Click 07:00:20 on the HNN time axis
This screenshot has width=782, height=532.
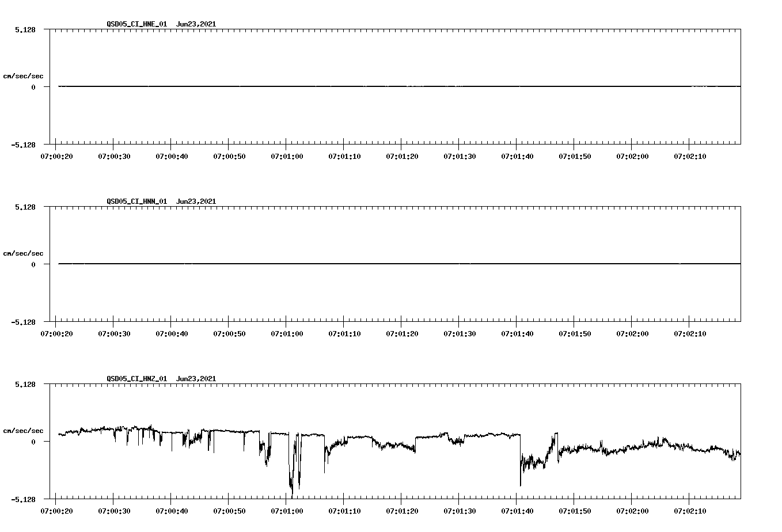(56, 334)
